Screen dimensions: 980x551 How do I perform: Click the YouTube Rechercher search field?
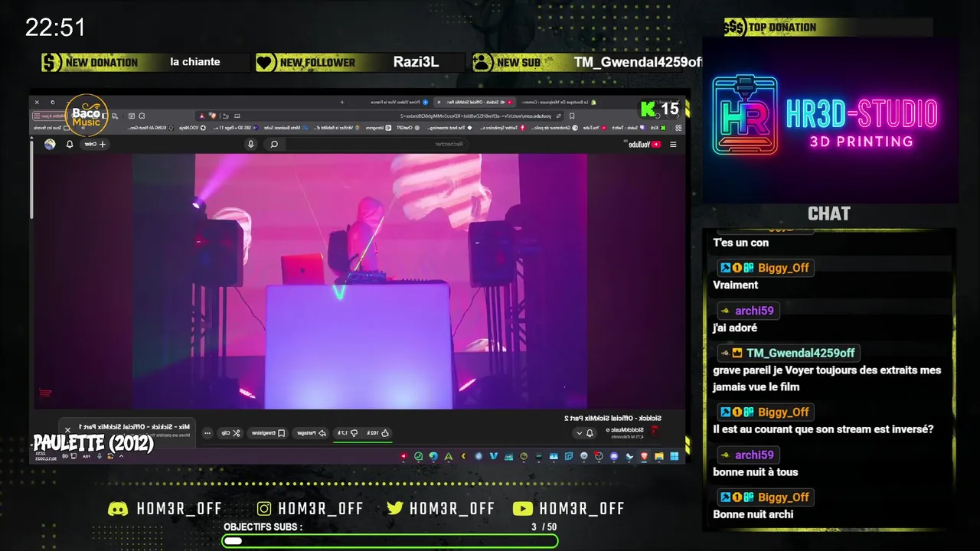[x=377, y=144]
